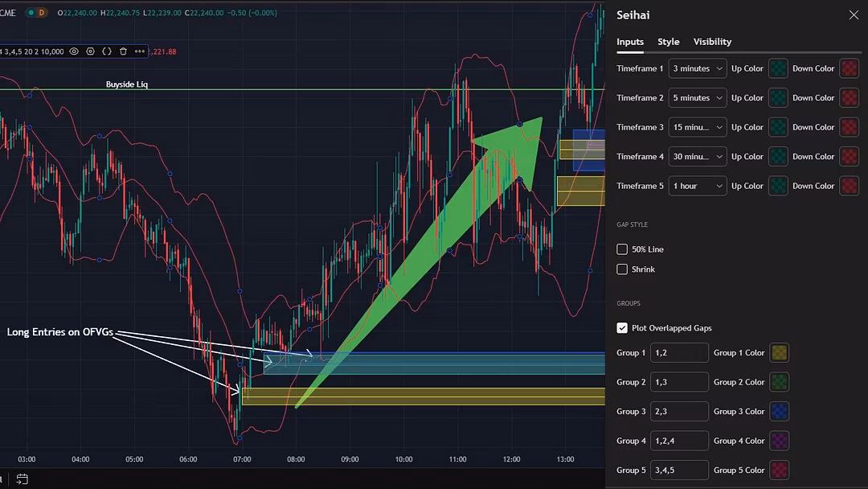Screen dimensions: 868x489
Task: Close the Seihai settings dialog
Action: [x=854, y=15]
